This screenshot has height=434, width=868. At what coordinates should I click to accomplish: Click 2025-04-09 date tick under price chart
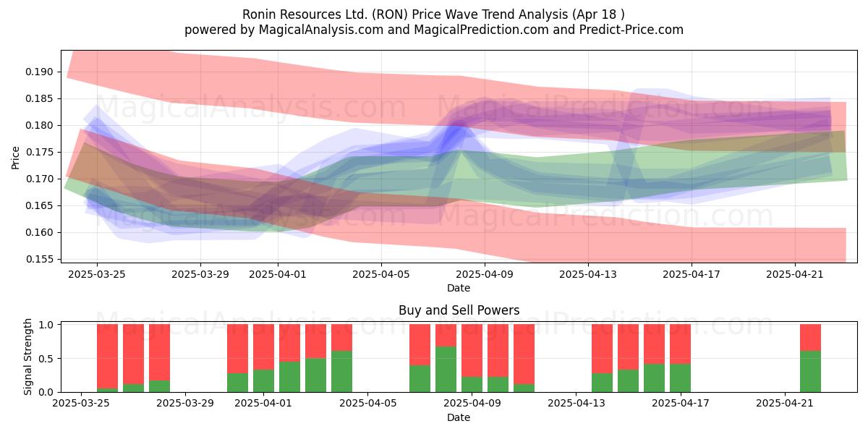pos(485,274)
